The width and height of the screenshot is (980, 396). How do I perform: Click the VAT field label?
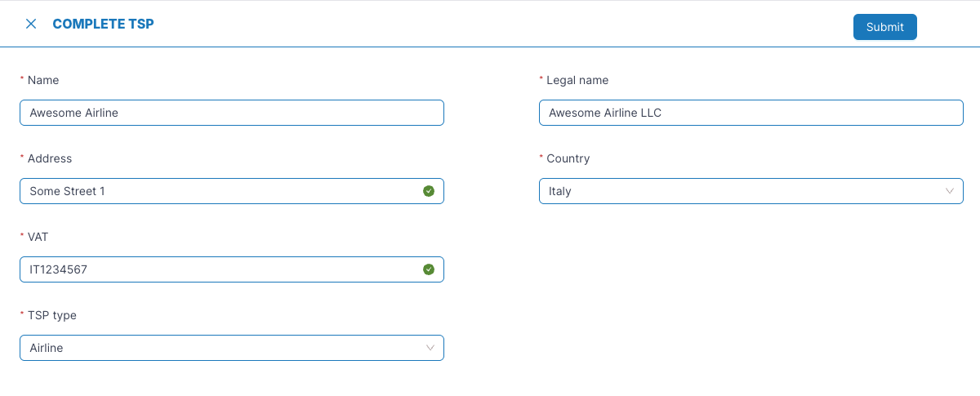(39, 237)
